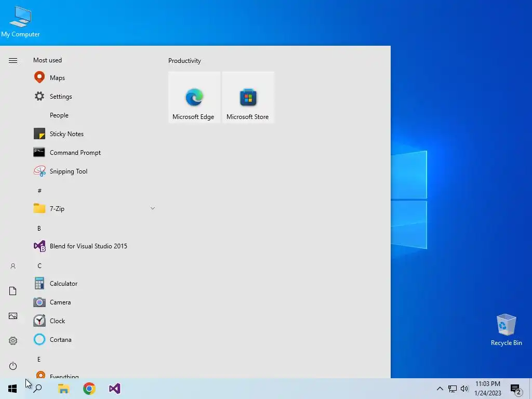Click the B letter header in app list
Image resolution: width=532 pixels, height=399 pixels.
[x=39, y=229]
